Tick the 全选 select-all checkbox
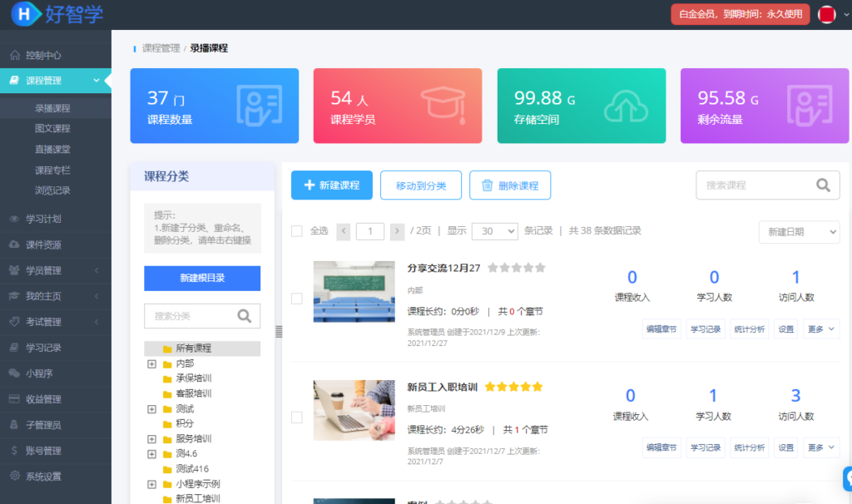Screen dimensions: 852x504 [x=297, y=231]
